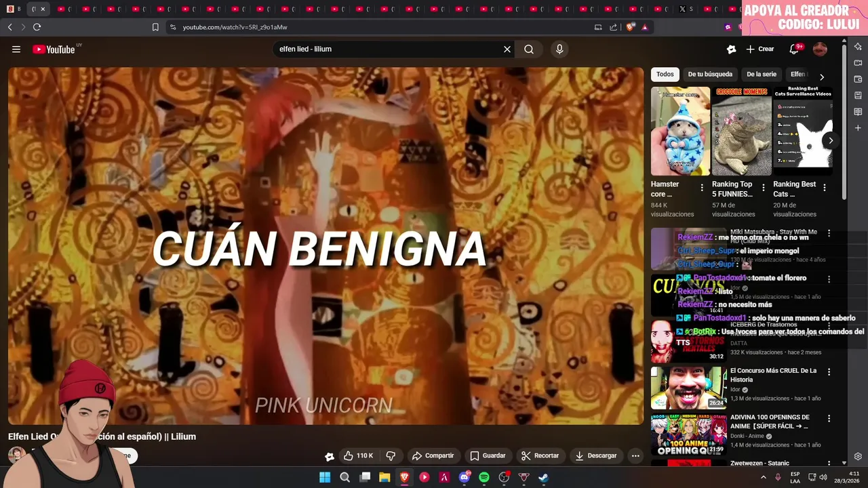Show more filter chips with right chevron
The width and height of the screenshot is (868, 488).
click(x=822, y=77)
